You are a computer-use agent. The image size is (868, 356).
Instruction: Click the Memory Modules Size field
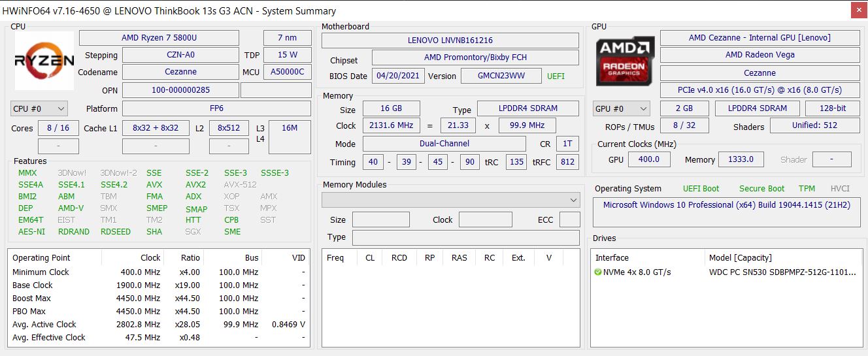click(381, 219)
